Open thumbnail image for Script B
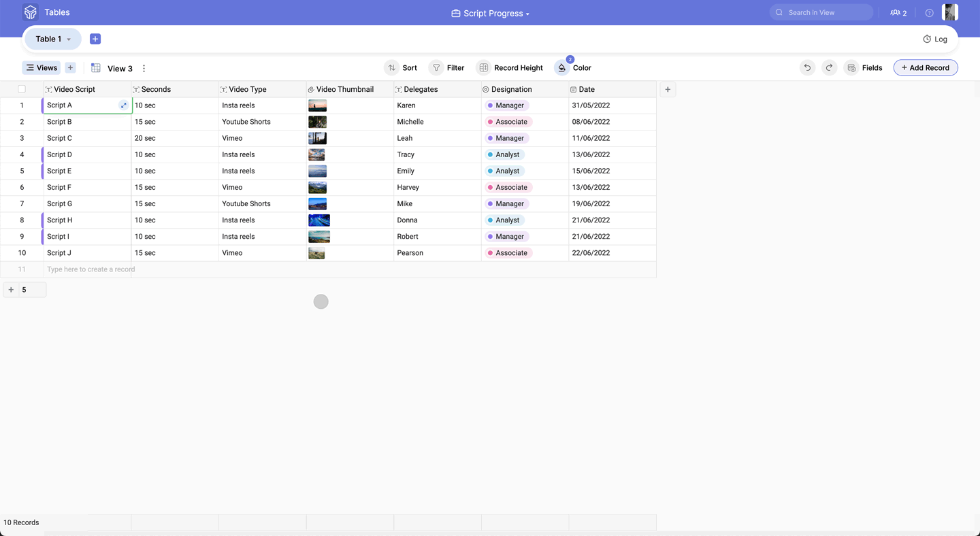This screenshot has height=536, width=980. (x=317, y=122)
